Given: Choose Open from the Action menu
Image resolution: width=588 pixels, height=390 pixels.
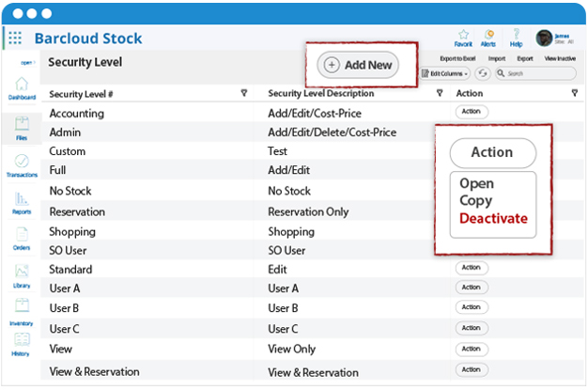Looking at the screenshot, I should pos(476,183).
